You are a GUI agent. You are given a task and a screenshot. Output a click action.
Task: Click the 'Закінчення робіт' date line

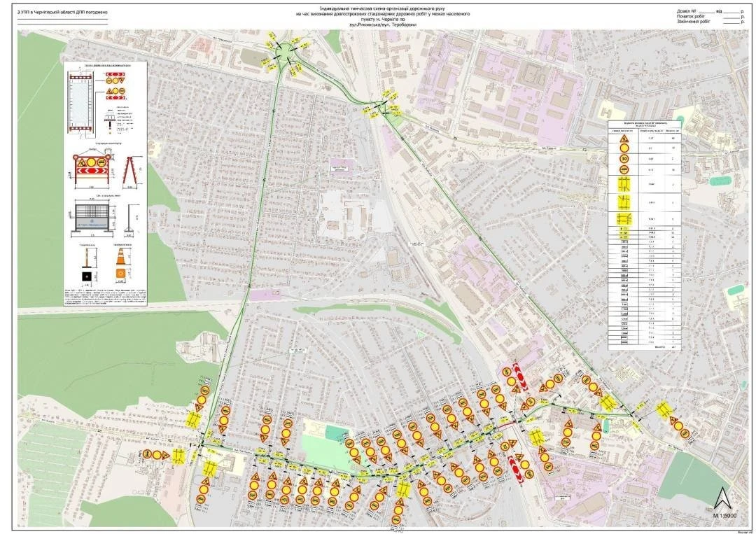[710, 22]
